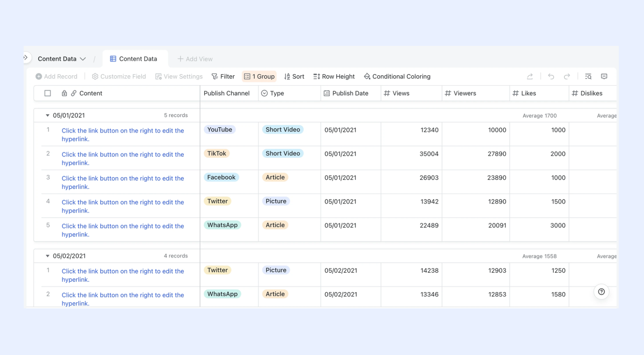Image resolution: width=644 pixels, height=355 pixels.
Task: Expand the sidebar with the arrow icon
Action: (25, 57)
